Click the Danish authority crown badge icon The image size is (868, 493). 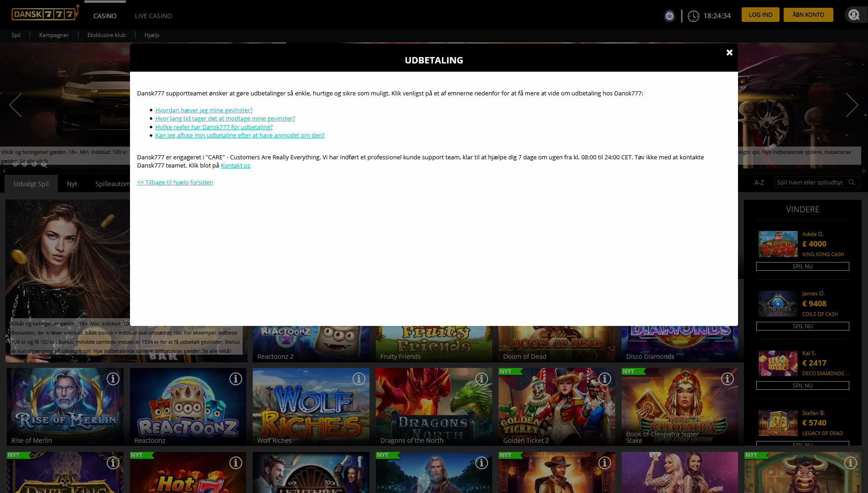click(669, 16)
